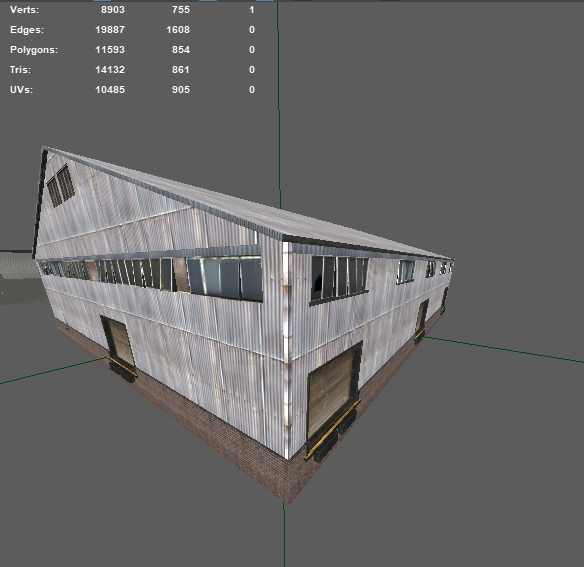The image size is (584, 567).
Task: Select the Edges total value 19887
Action: click(x=110, y=30)
